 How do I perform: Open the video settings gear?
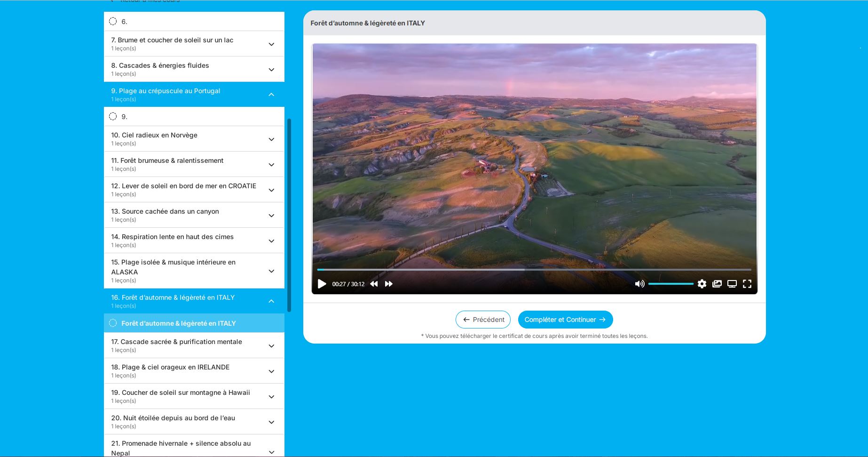[x=702, y=284]
